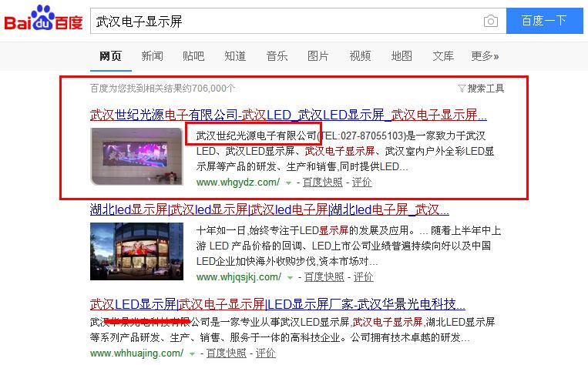This screenshot has width=588, height=365.
Task: Click the search input field
Action: coord(285,21)
